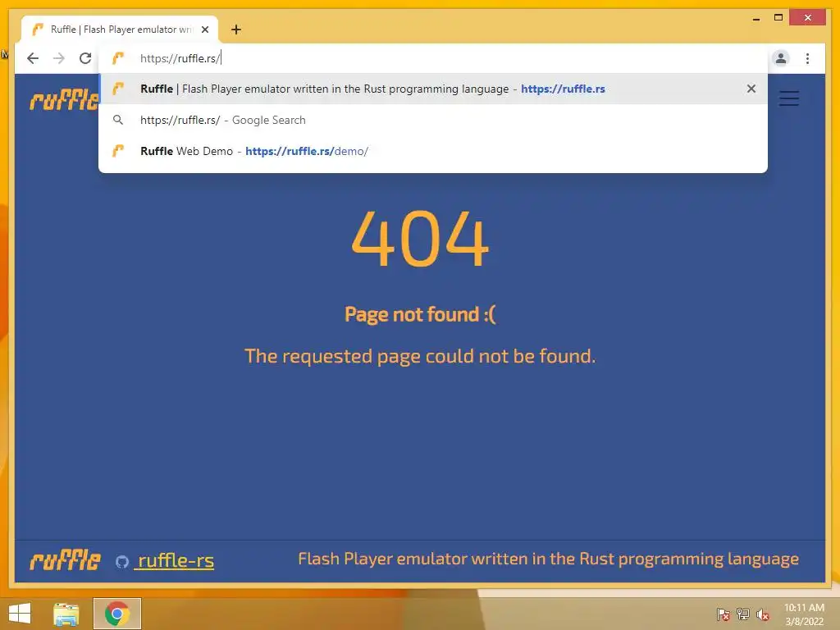Viewport: 840px width, 630px height.
Task: Select the Ruffle Flash Player emulator tab
Action: 120,30
